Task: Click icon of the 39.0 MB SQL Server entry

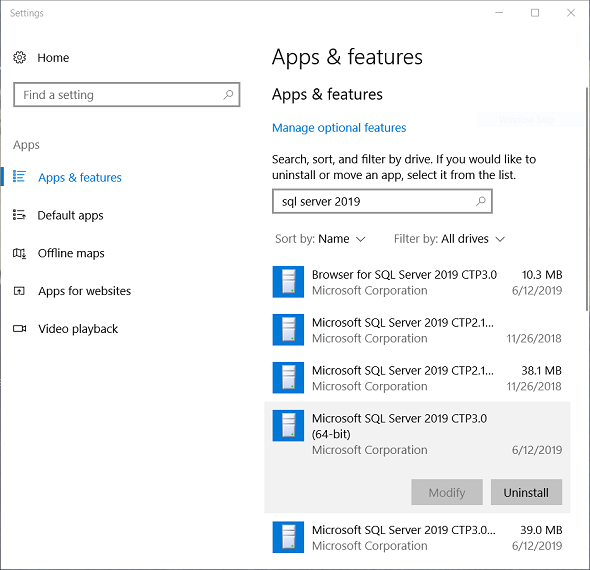Action: coord(288,537)
